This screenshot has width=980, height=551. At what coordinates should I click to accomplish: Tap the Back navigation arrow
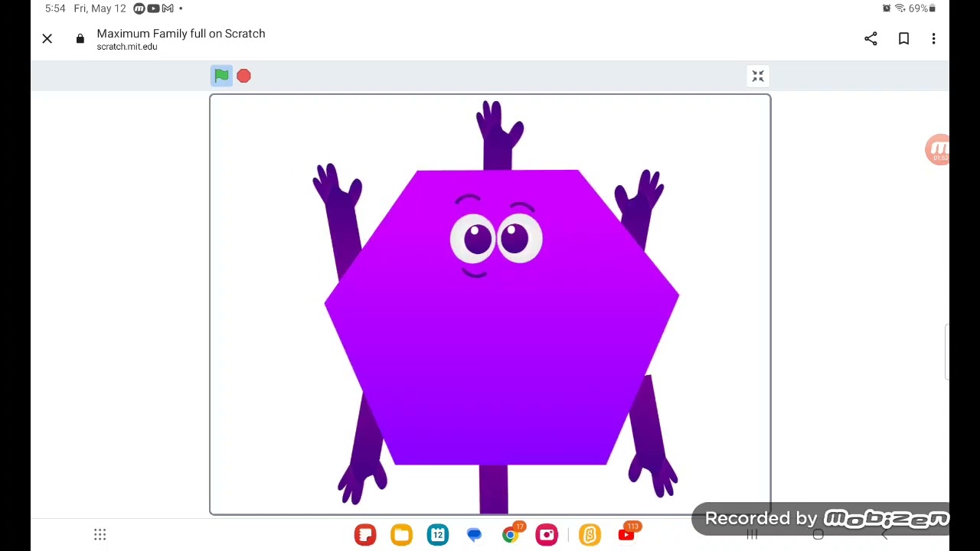point(884,534)
